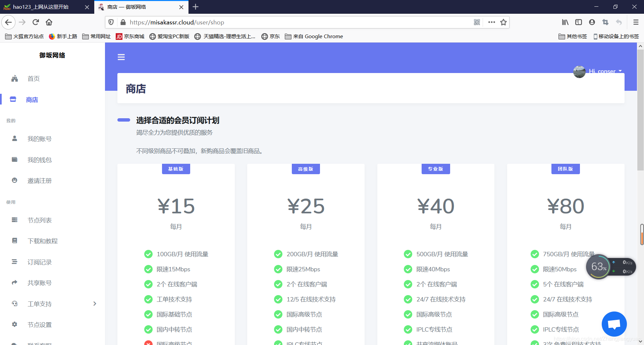This screenshot has height=345, width=644.
Task: Close the 商店 — 御坂网络 tab
Action: (x=181, y=7)
